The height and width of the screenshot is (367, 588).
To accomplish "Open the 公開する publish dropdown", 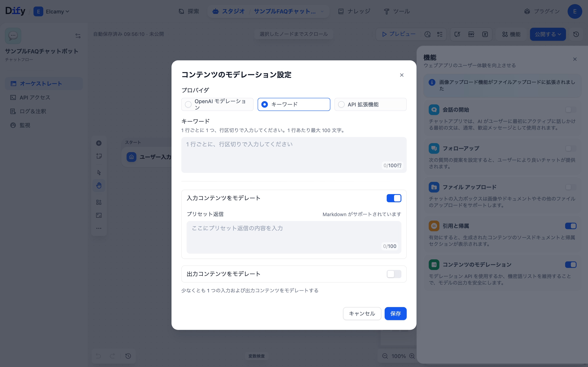I will pyautogui.click(x=548, y=34).
